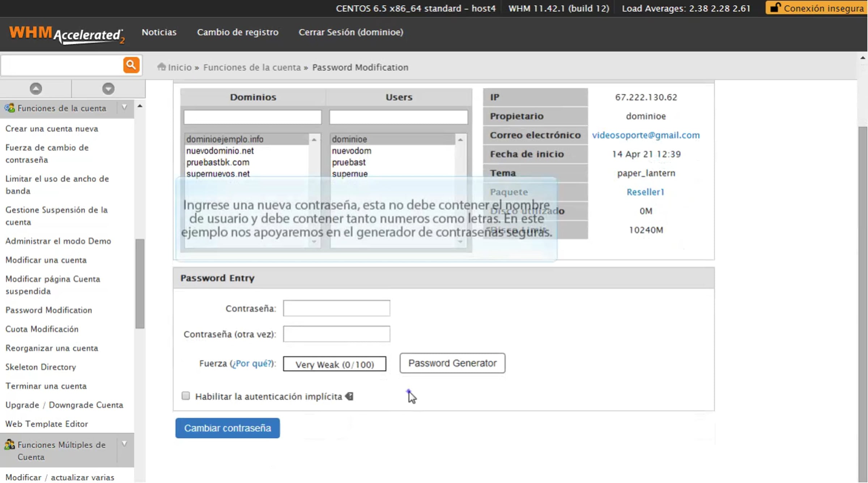Go to Funciones de la cuenta breadcrumb
868x483 pixels.
(252, 67)
